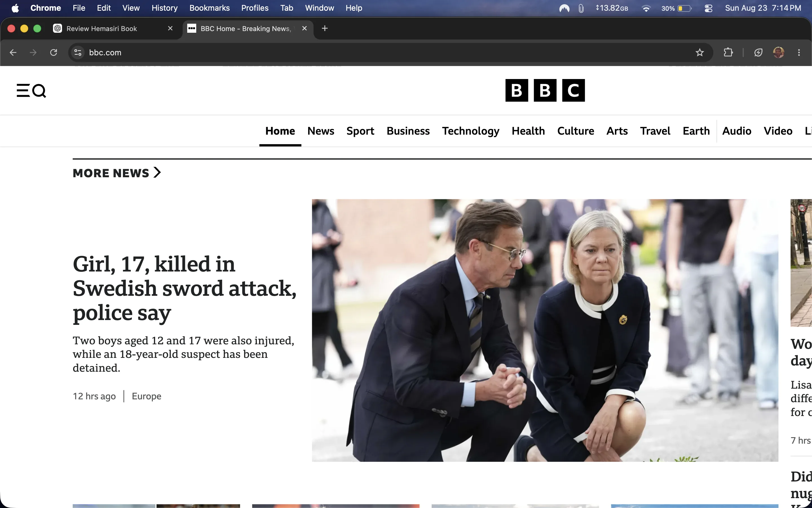This screenshot has height=508, width=812.
Task: Go to the Arts section
Action: pos(617,131)
